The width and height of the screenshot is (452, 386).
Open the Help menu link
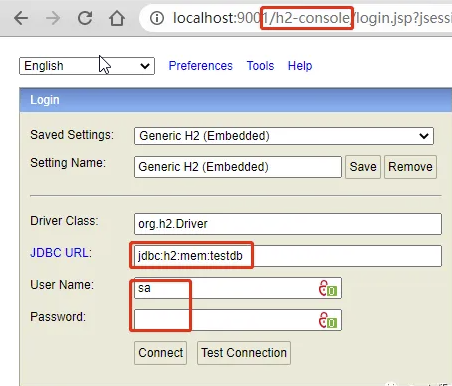300,66
